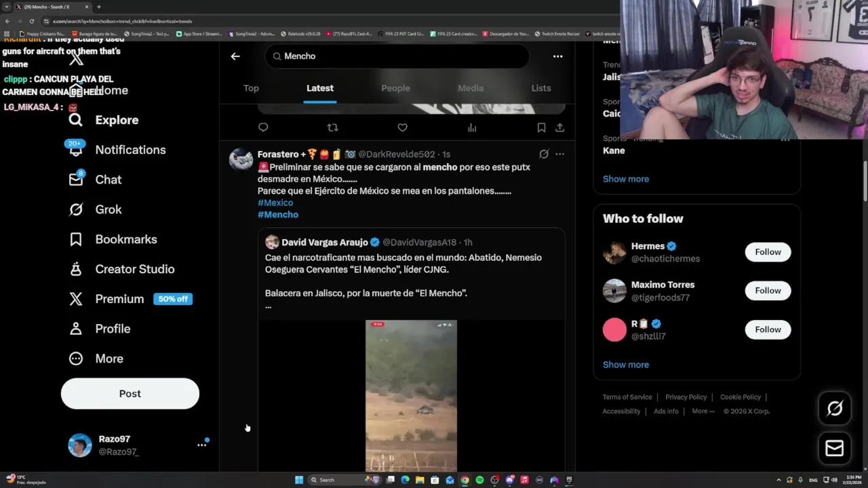This screenshot has width=868, height=488.
Task: Open floating messages envelope button
Action: pos(835,448)
